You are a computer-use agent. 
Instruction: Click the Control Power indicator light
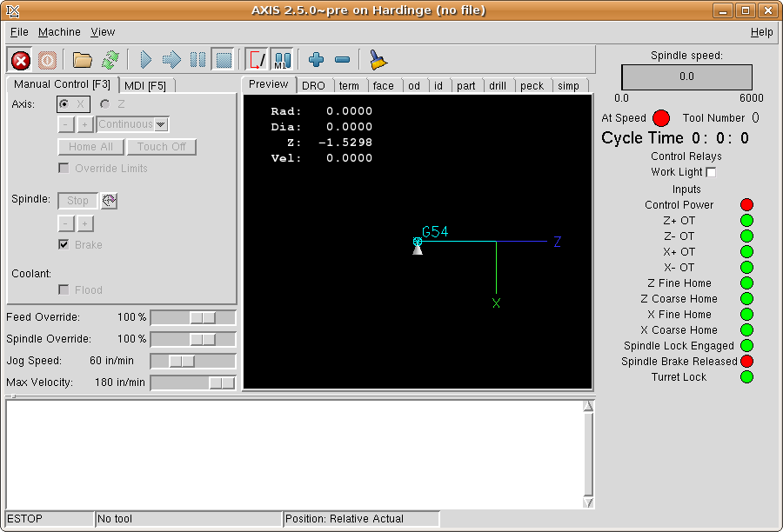(x=747, y=204)
